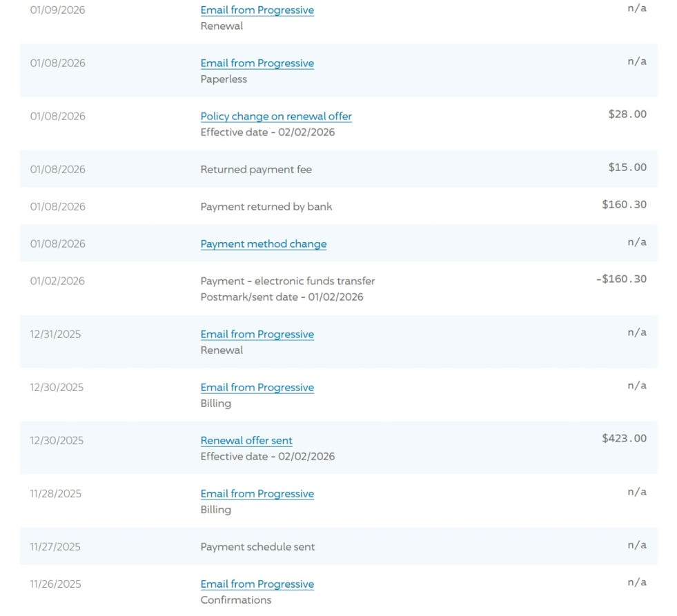Click the 11/27/2025 date cell

55,547
